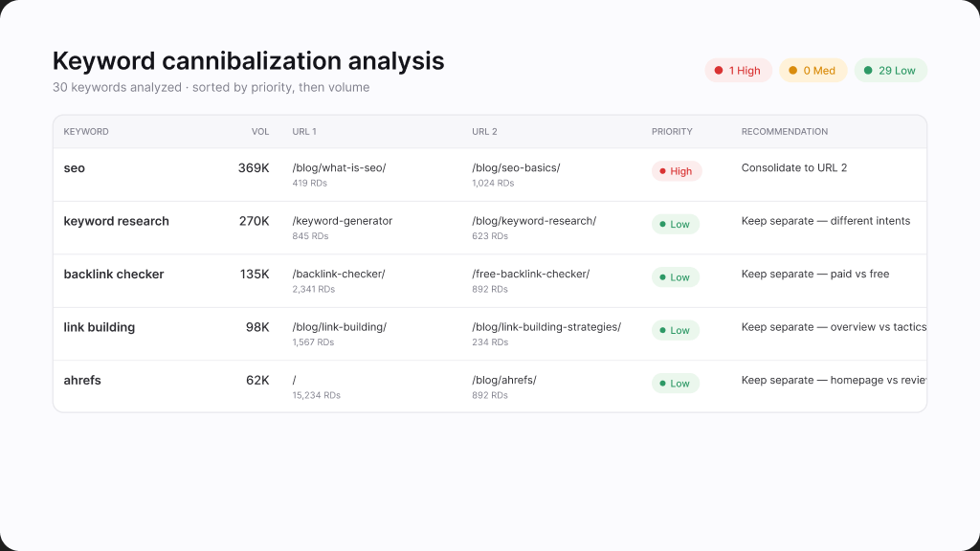Click the 'Keep separate — homepage' recommendation
980x551 pixels.
coord(834,381)
